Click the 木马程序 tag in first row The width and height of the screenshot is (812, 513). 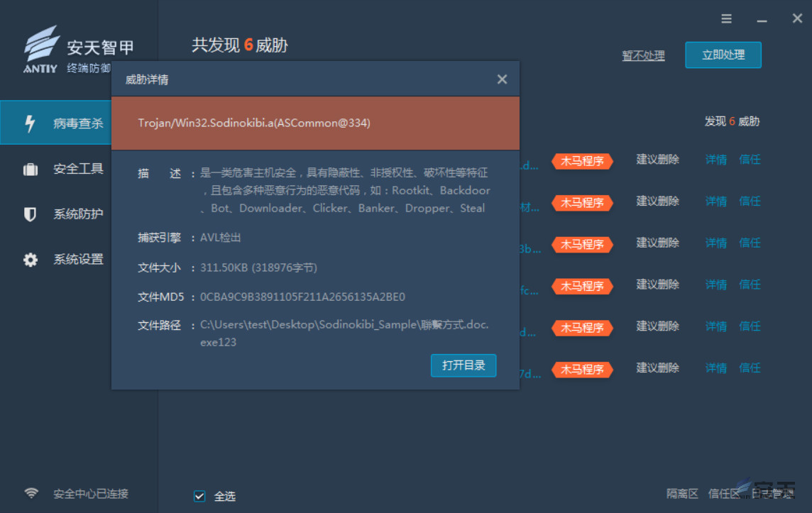(x=582, y=161)
